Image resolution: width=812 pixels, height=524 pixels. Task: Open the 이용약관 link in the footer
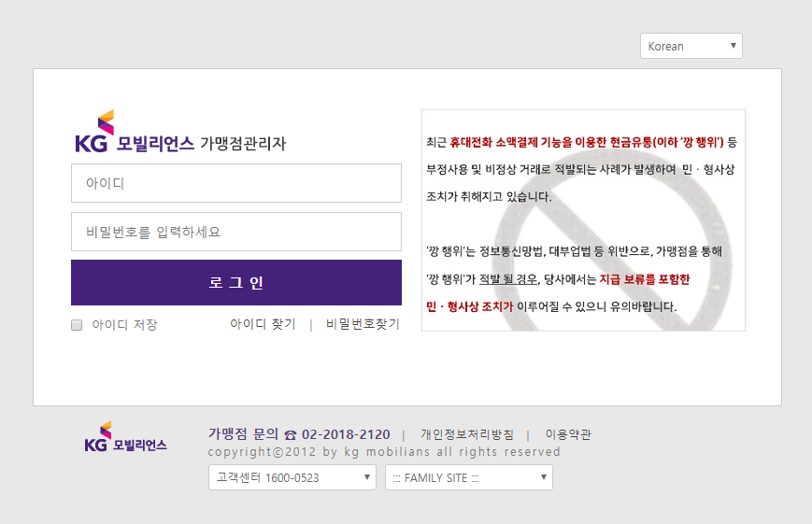568,434
